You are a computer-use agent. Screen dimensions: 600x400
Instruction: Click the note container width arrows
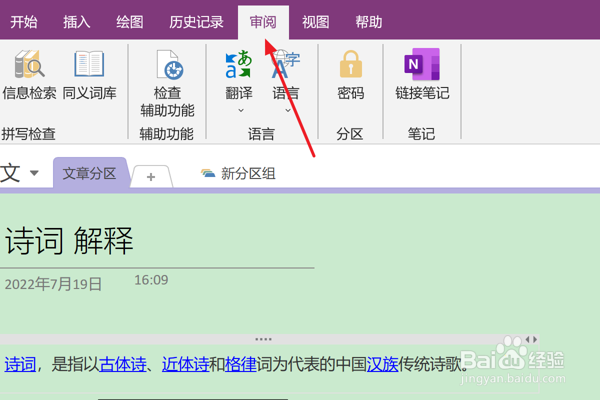(531, 339)
